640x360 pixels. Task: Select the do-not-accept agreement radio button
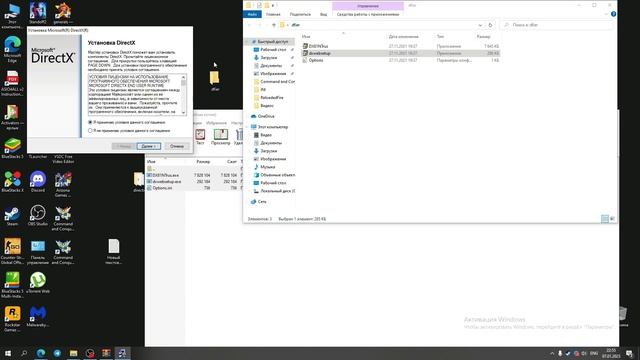(x=90, y=131)
